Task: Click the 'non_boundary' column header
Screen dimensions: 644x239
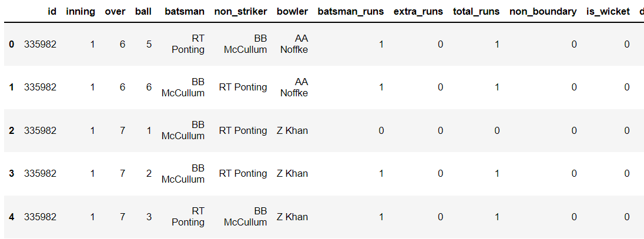Action: (543, 12)
